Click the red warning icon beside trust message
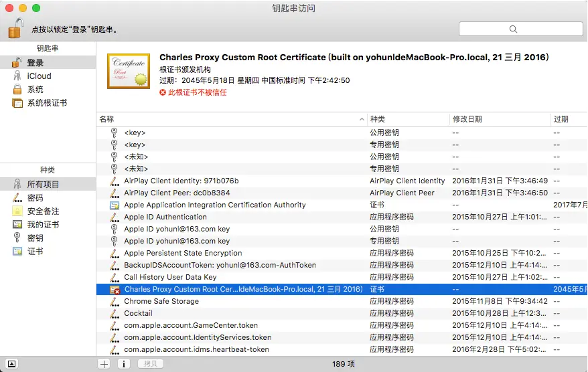The image size is (588, 372). click(x=162, y=92)
